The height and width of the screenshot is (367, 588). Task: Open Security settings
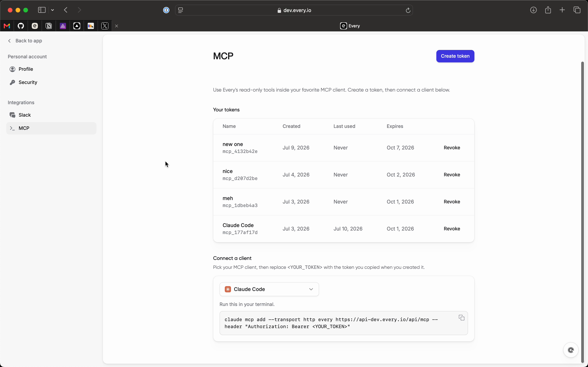point(51,82)
